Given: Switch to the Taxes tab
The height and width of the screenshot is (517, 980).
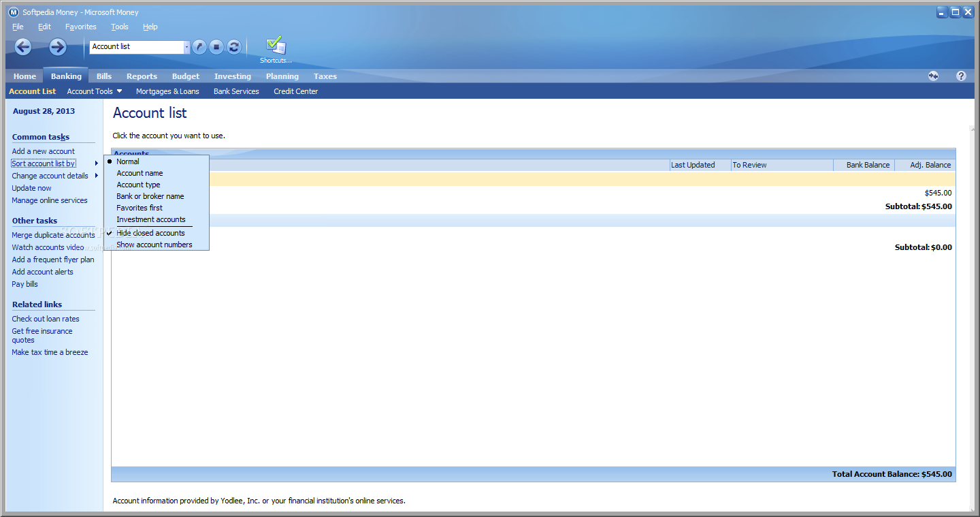Looking at the screenshot, I should [x=325, y=76].
